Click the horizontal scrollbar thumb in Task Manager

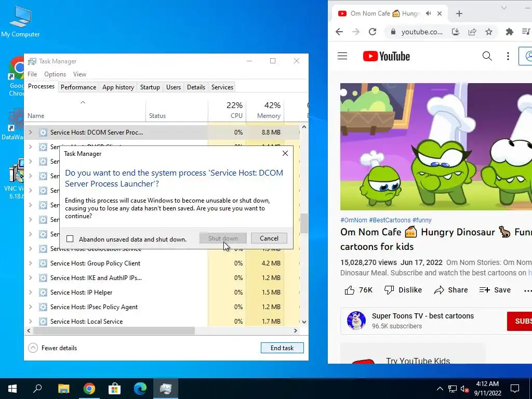coord(114,330)
